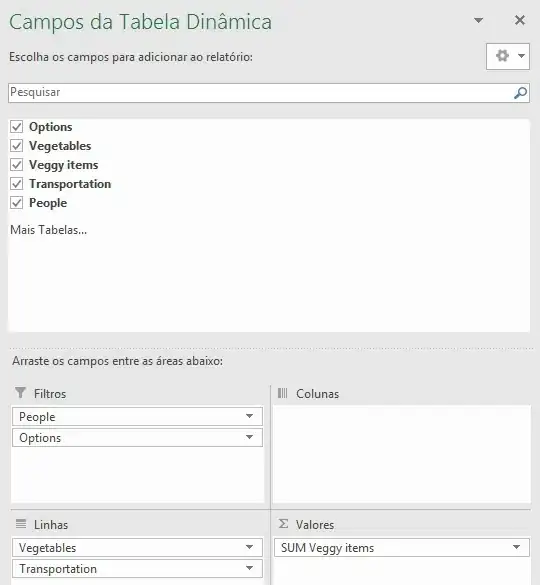Open the Vegetables row field dropdown

pyautogui.click(x=250, y=547)
